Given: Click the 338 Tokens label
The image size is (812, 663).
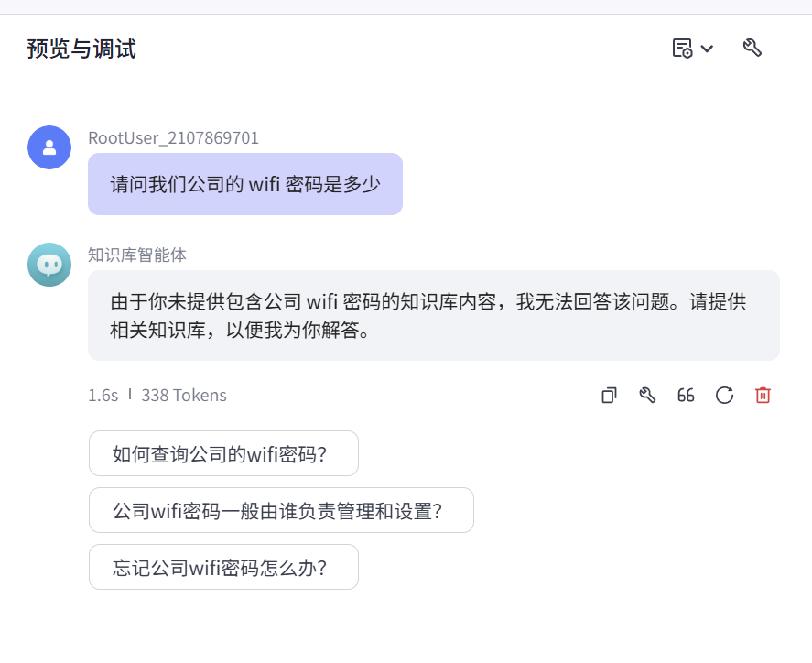Looking at the screenshot, I should tap(183, 395).
